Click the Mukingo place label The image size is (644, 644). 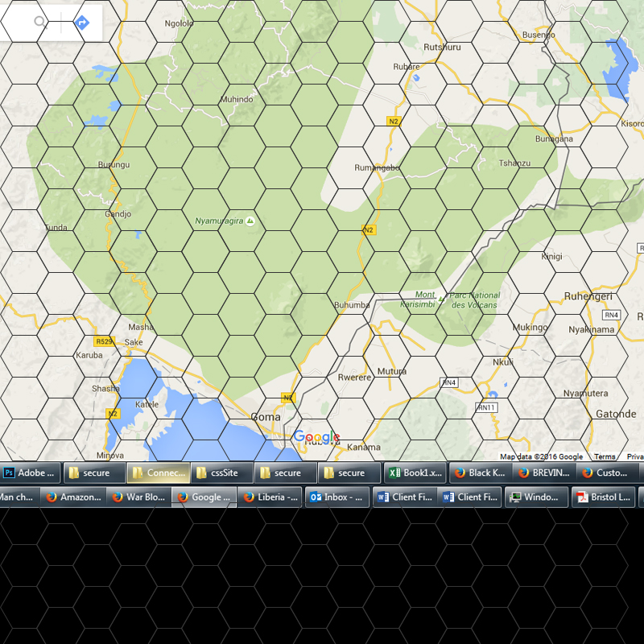point(530,328)
